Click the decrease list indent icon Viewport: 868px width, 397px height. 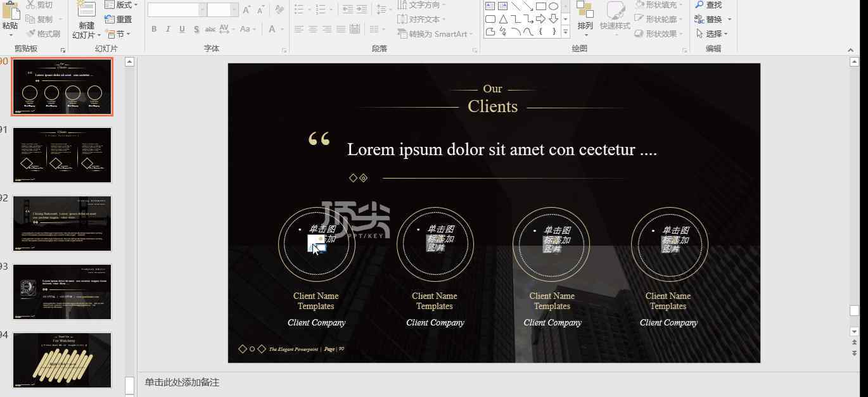[x=347, y=9]
